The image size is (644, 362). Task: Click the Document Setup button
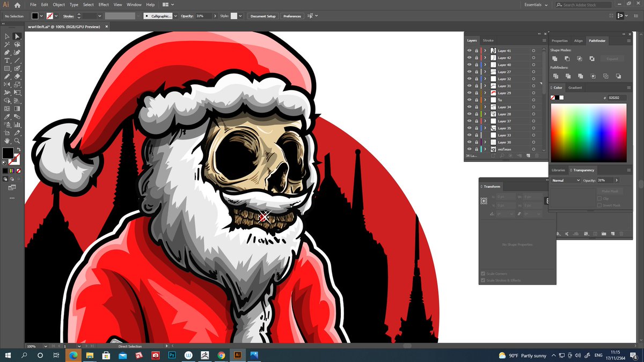coord(263,16)
